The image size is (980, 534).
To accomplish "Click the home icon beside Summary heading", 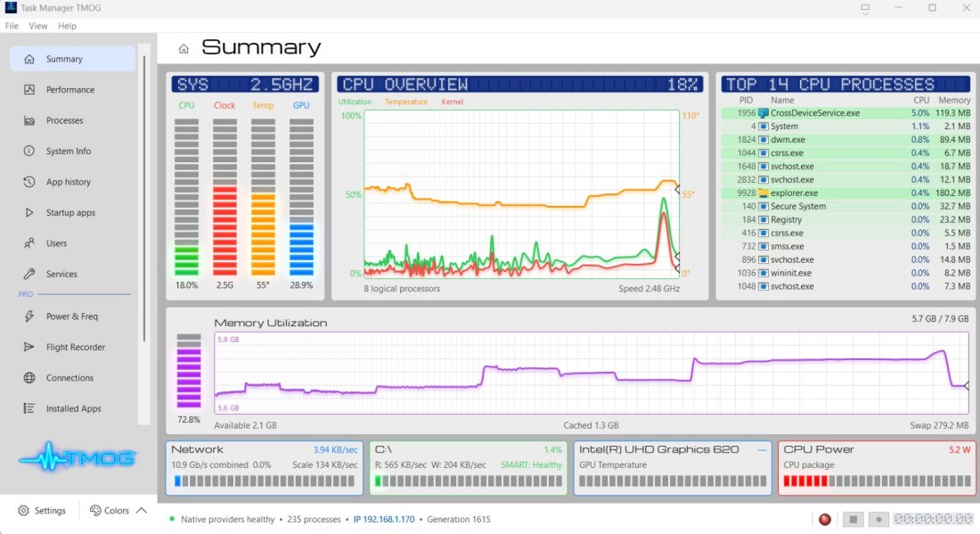I will [x=184, y=49].
